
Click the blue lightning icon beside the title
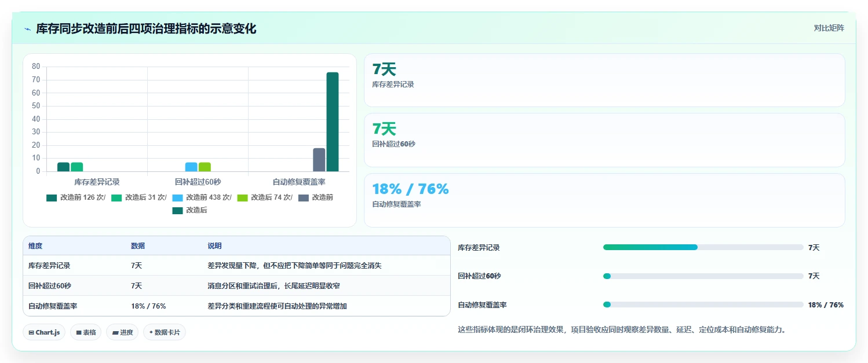click(x=27, y=29)
